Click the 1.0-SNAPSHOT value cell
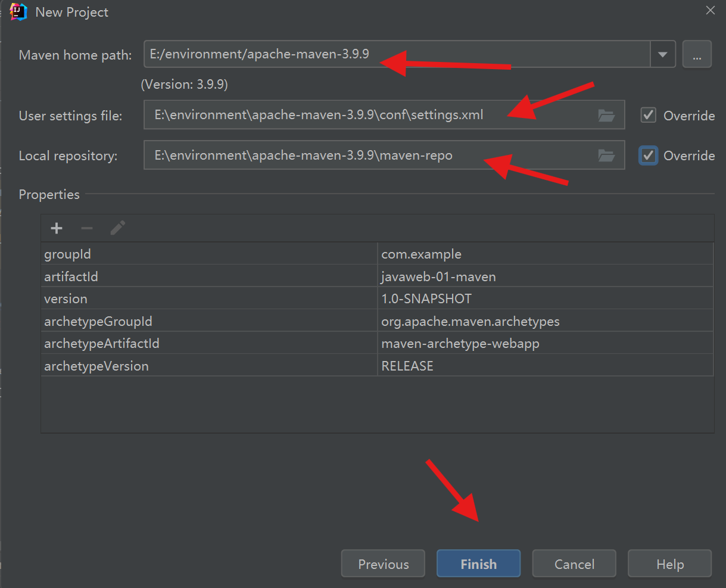Screen dimensions: 726x588 [x=546, y=298]
